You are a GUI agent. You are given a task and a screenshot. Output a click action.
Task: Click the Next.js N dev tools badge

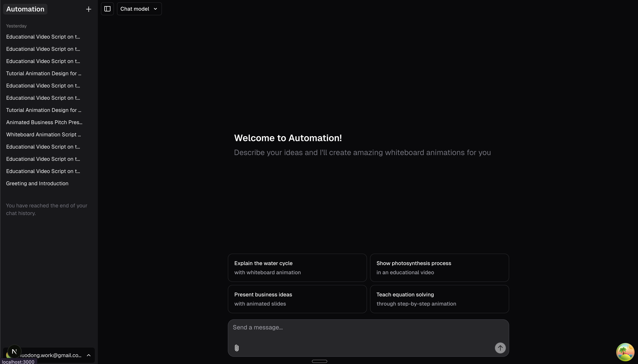14,352
